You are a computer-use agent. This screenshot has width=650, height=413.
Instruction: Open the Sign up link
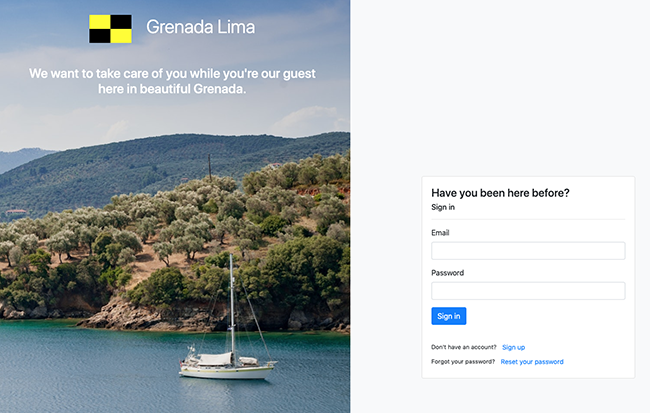(x=513, y=347)
